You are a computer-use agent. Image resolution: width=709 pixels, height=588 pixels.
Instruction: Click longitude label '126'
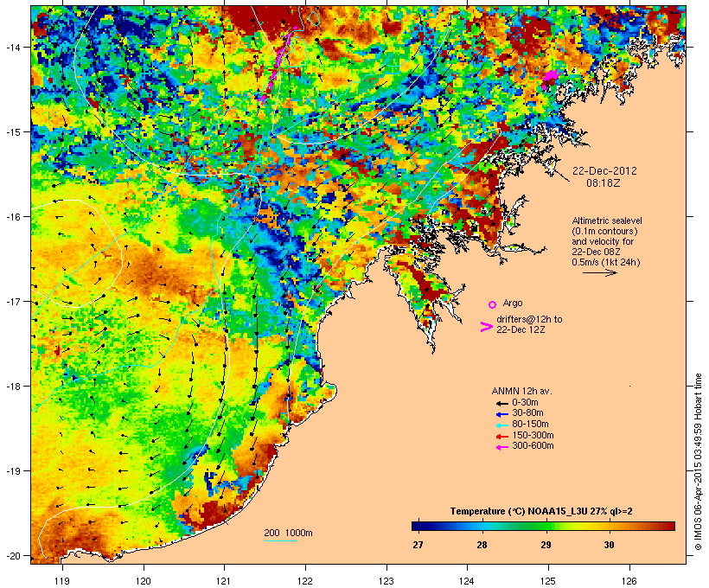pos(629,581)
